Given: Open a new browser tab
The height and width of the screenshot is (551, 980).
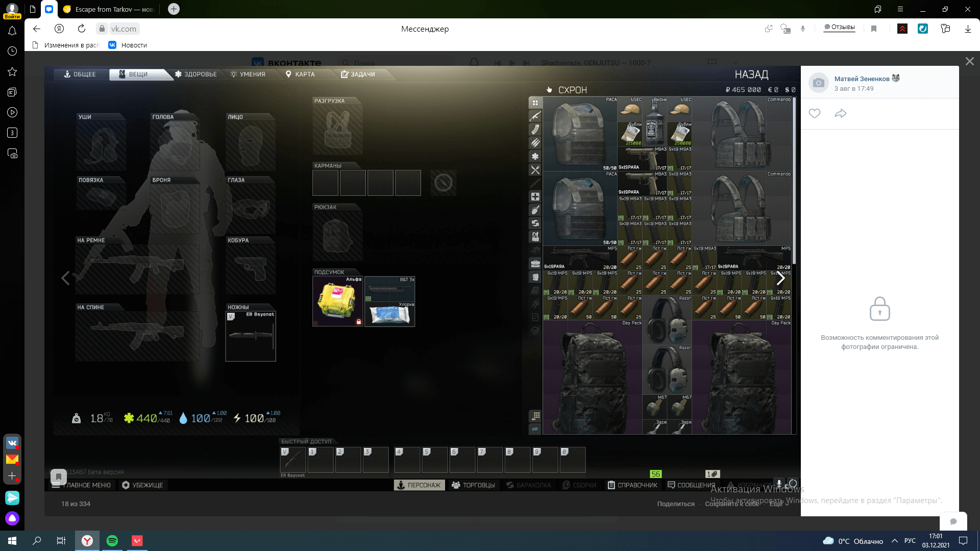Looking at the screenshot, I should [174, 9].
